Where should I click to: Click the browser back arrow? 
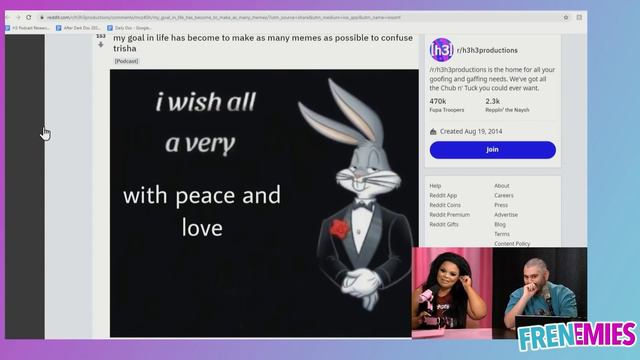point(8,18)
